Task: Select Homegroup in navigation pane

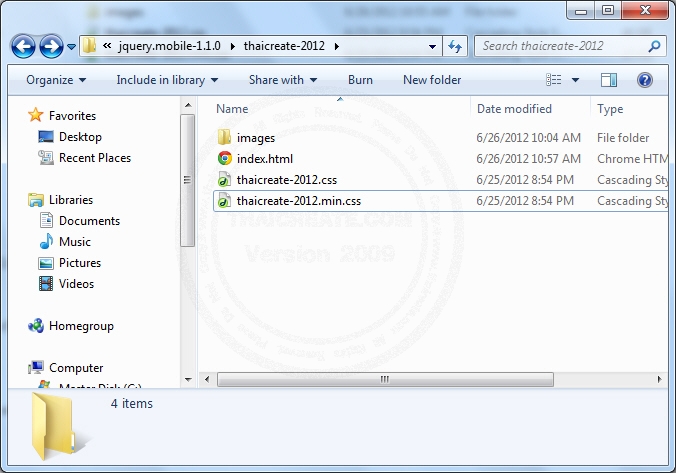Action: pyautogui.click(x=81, y=326)
